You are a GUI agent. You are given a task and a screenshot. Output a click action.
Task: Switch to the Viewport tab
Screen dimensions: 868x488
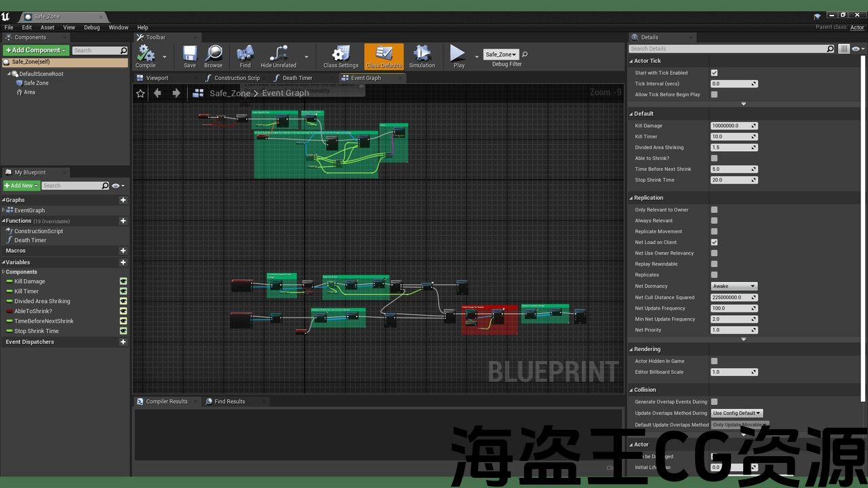(x=157, y=78)
